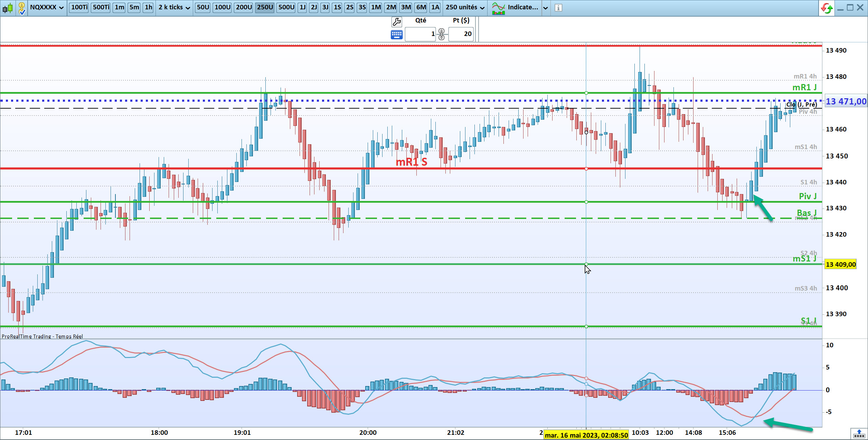
Task: Click the yellow chain link-check icon
Action: click(x=22, y=8)
